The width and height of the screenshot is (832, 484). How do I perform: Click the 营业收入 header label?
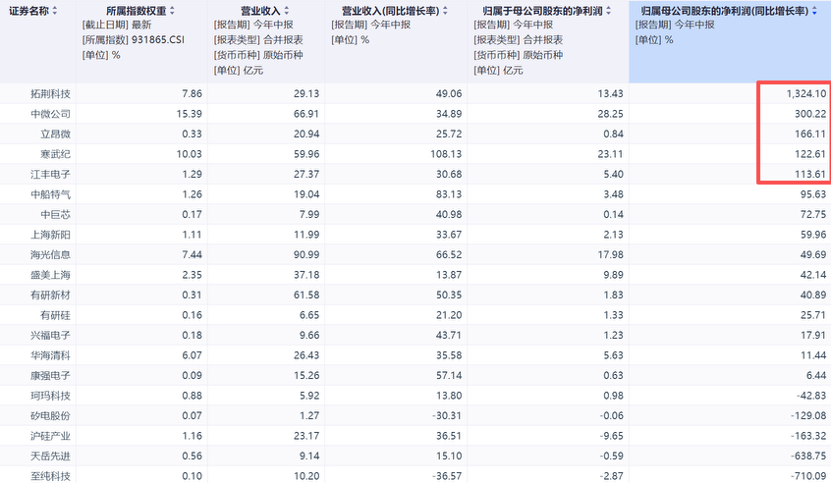click(x=261, y=11)
